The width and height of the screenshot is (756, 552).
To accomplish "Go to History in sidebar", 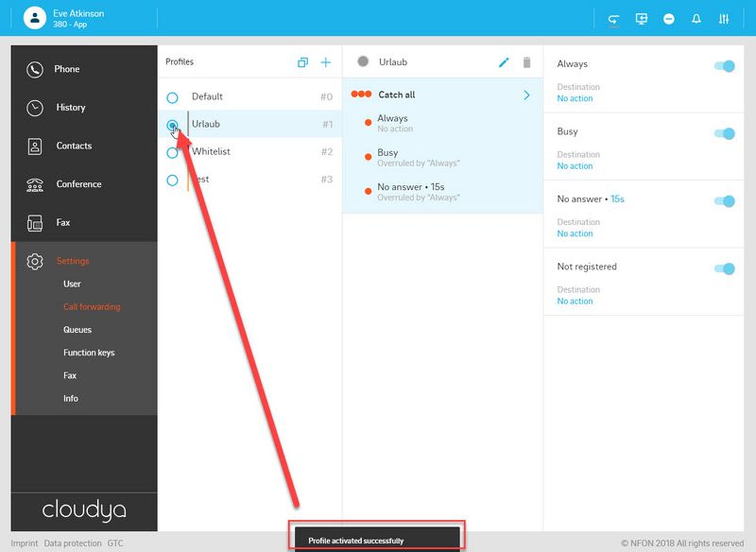I will coord(70,107).
